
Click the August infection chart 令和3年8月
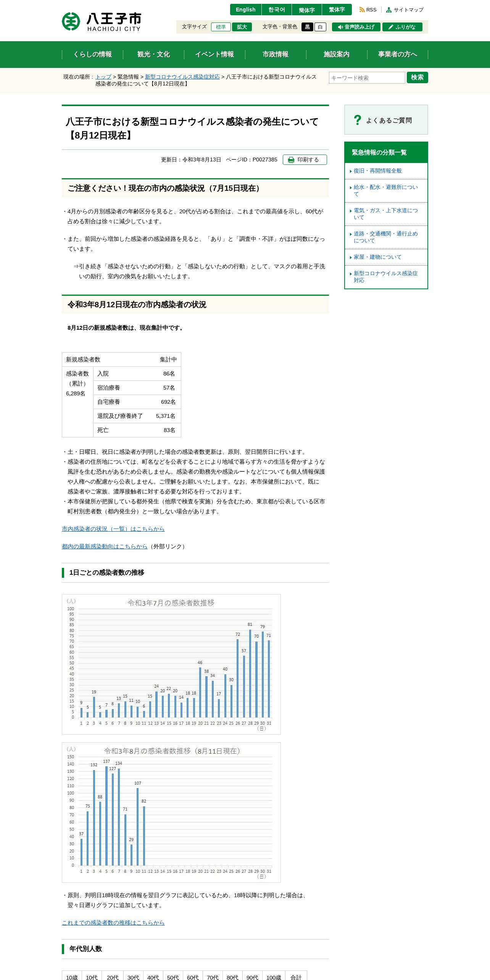171,812
